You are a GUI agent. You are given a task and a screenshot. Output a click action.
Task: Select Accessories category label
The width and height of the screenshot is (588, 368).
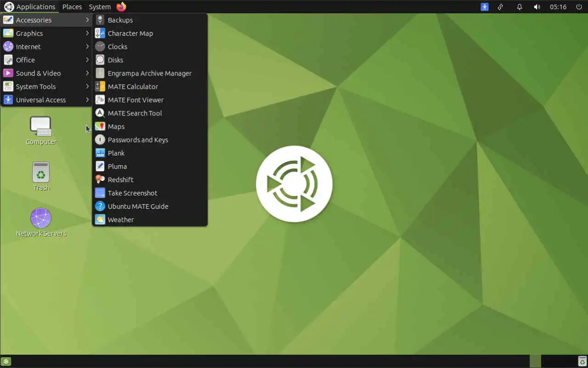(x=34, y=20)
